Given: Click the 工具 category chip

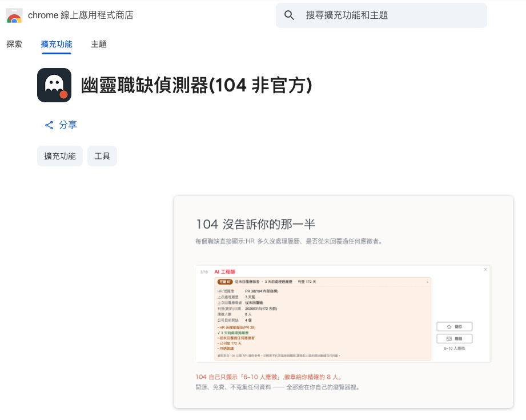Looking at the screenshot, I should click(x=102, y=156).
